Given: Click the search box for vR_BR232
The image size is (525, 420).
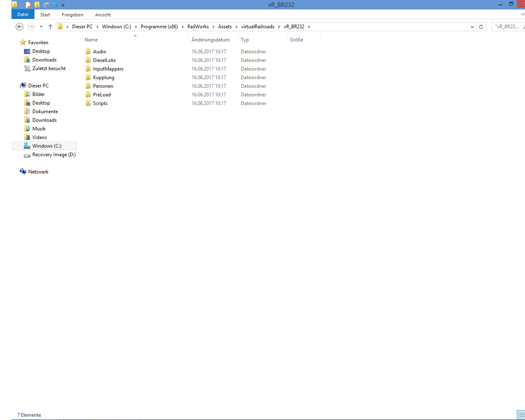Looking at the screenshot, I should point(507,27).
